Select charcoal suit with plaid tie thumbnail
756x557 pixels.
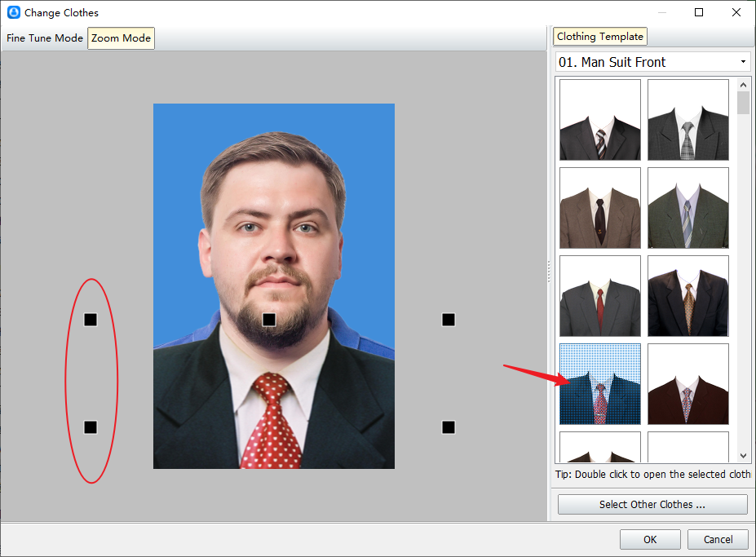(688, 120)
